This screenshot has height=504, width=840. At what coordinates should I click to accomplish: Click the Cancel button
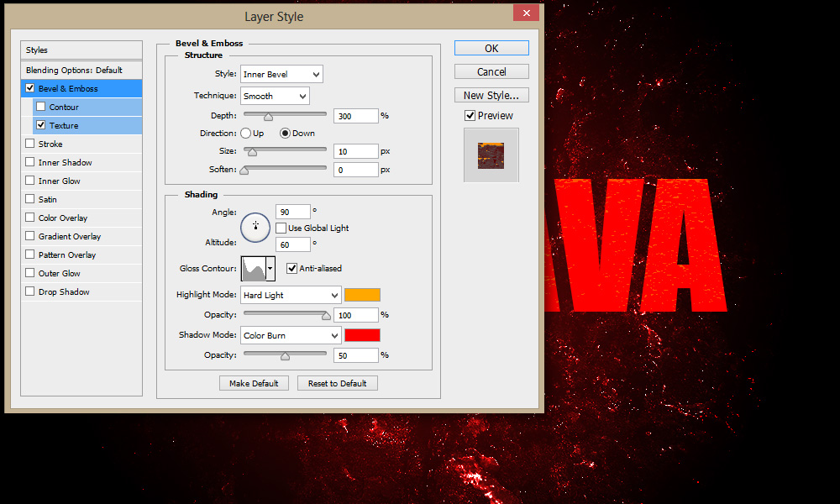491,71
